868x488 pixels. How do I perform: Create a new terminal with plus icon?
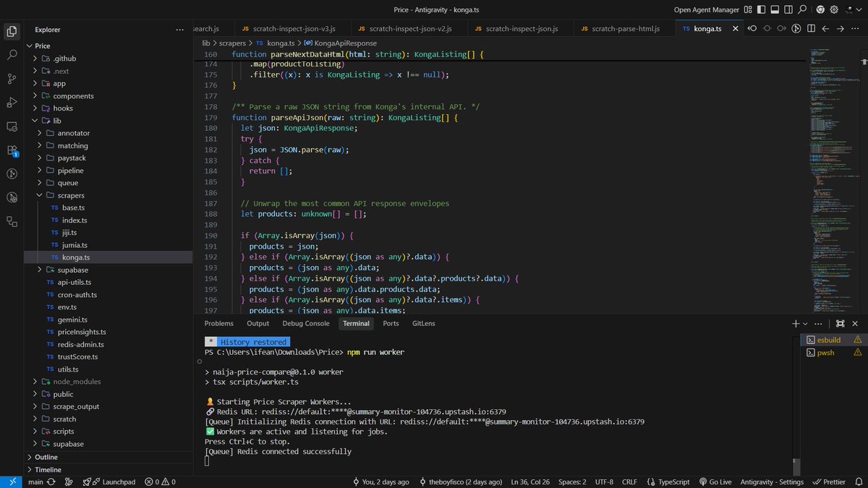[796, 324]
